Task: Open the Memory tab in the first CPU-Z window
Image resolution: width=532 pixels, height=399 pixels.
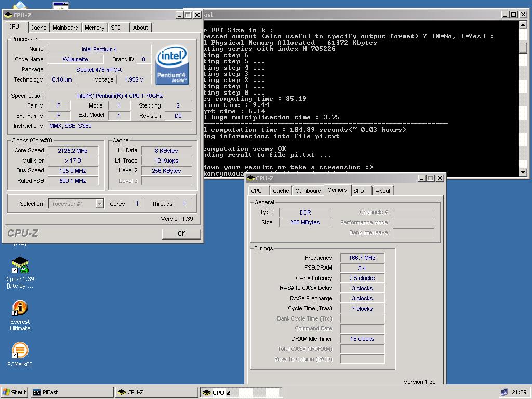Action: (x=95, y=28)
